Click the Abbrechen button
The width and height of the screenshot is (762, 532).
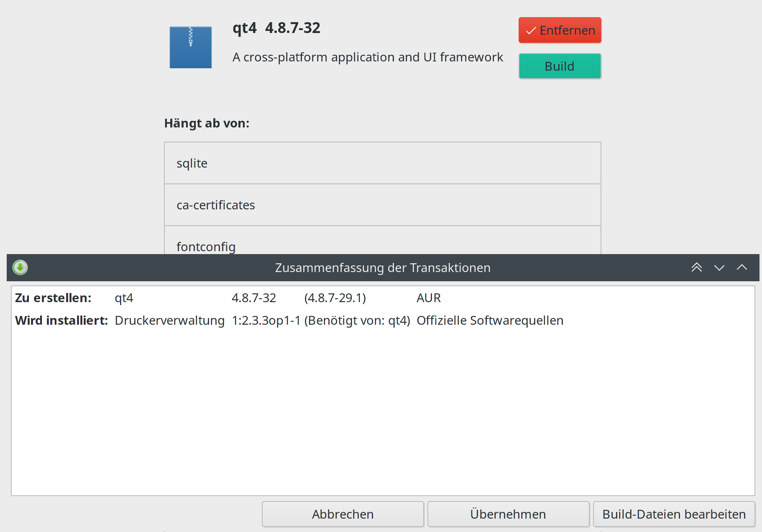[x=343, y=514]
